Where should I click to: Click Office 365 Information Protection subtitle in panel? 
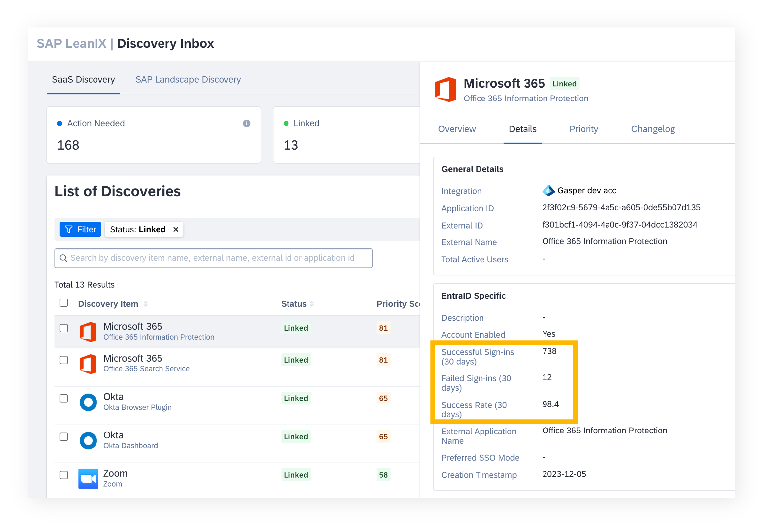point(526,98)
